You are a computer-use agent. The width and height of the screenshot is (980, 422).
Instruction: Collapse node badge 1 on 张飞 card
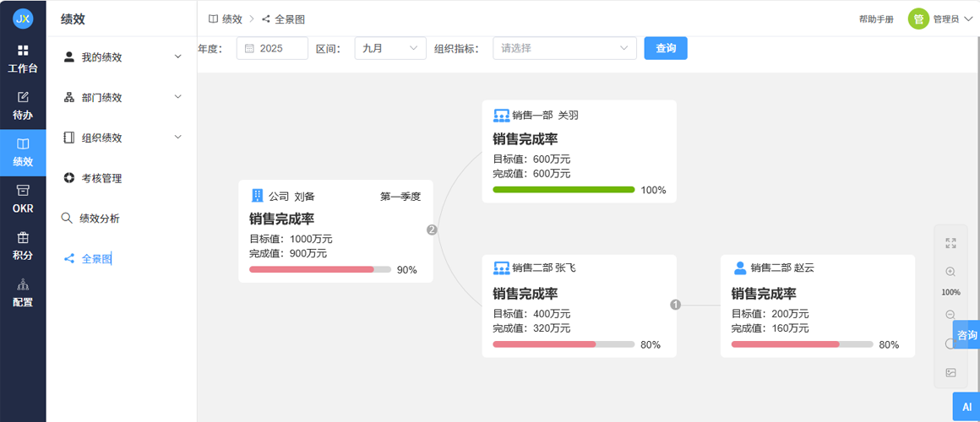[x=675, y=305]
